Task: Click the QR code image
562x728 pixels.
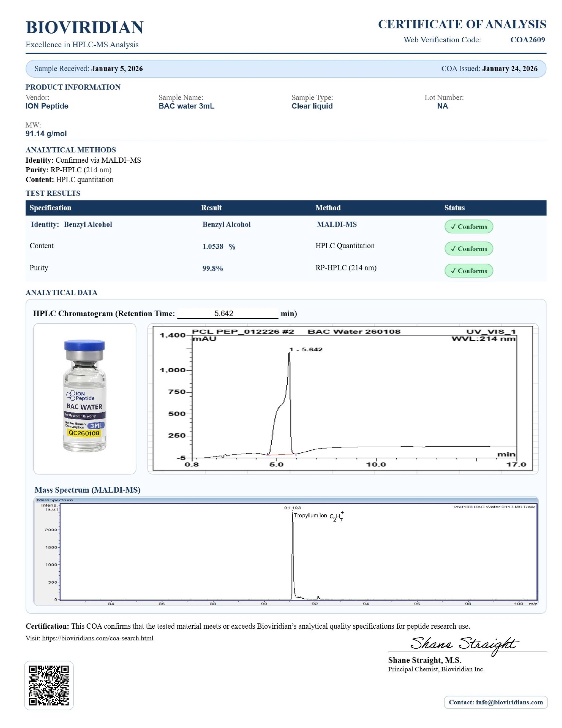Action: 49,685
